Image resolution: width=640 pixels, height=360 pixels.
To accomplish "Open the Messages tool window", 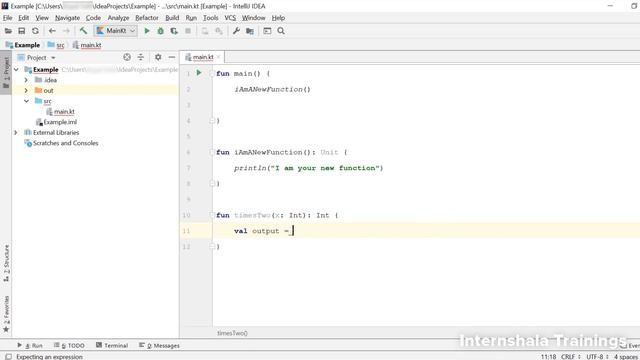I will point(159,345).
